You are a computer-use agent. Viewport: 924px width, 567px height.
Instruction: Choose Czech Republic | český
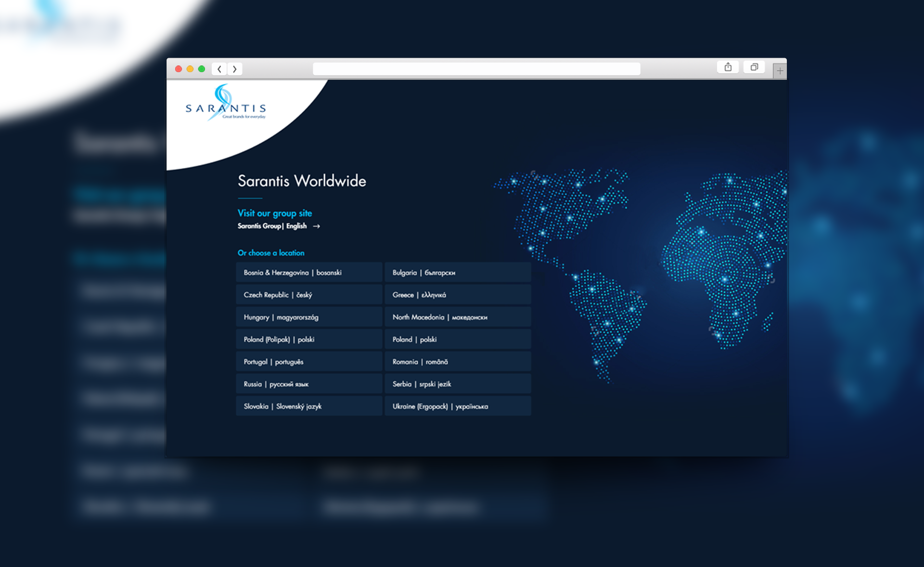coord(309,295)
